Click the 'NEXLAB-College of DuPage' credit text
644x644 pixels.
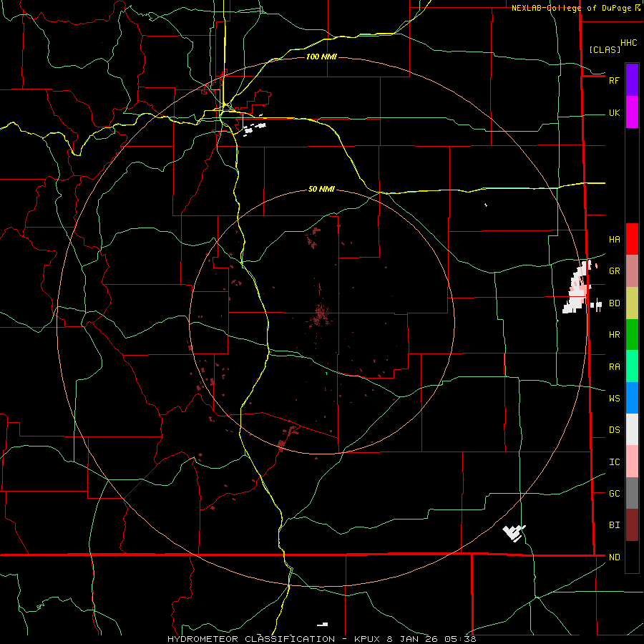pos(571,8)
